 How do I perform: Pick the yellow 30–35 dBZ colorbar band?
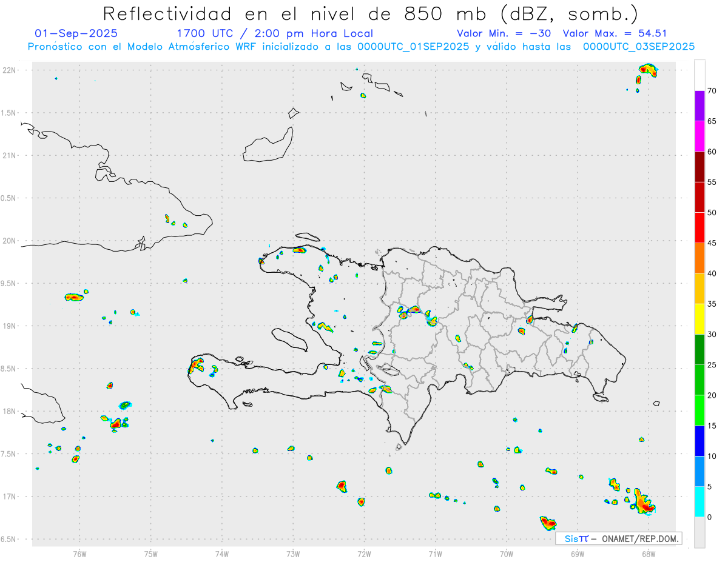point(699,319)
